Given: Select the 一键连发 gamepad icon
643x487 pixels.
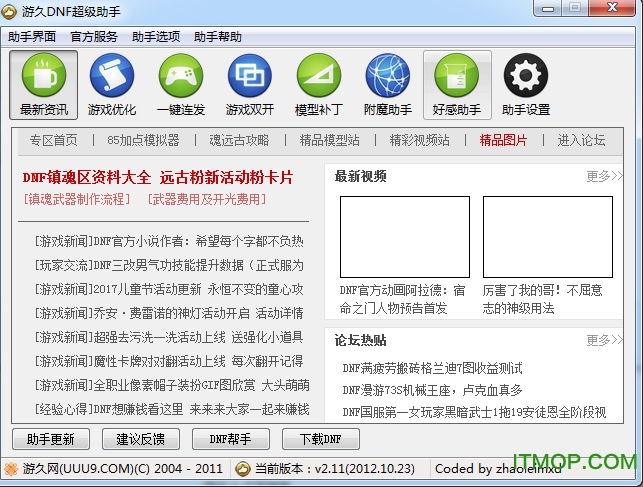Looking at the screenshot, I should pos(181,85).
